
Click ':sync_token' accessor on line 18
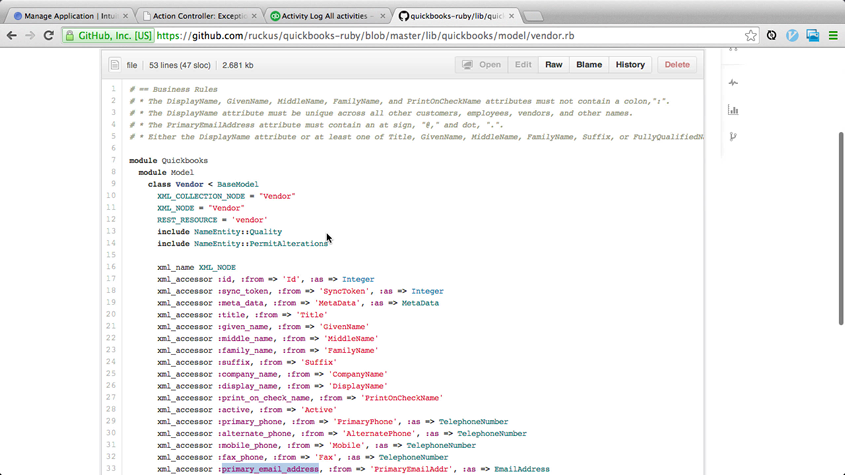[243, 291]
